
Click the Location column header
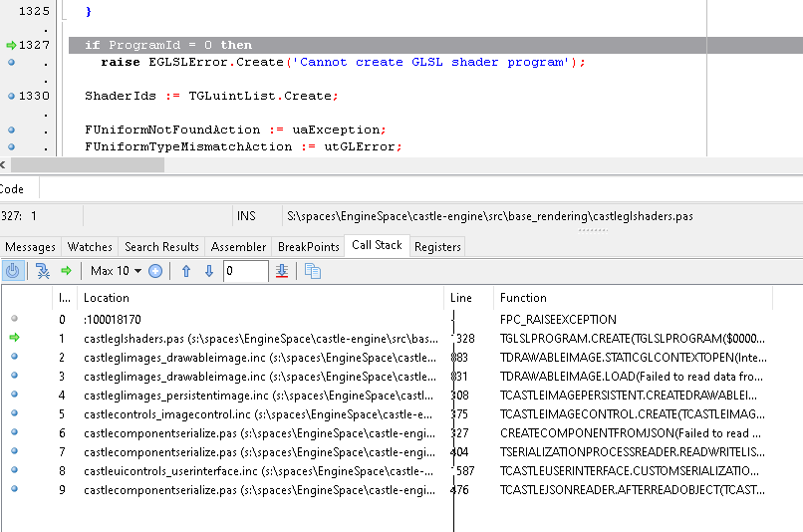[260, 298]
